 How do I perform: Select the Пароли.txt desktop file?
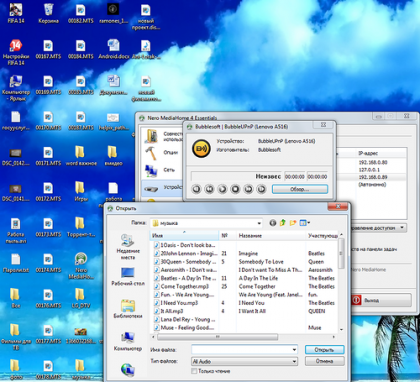16,263
